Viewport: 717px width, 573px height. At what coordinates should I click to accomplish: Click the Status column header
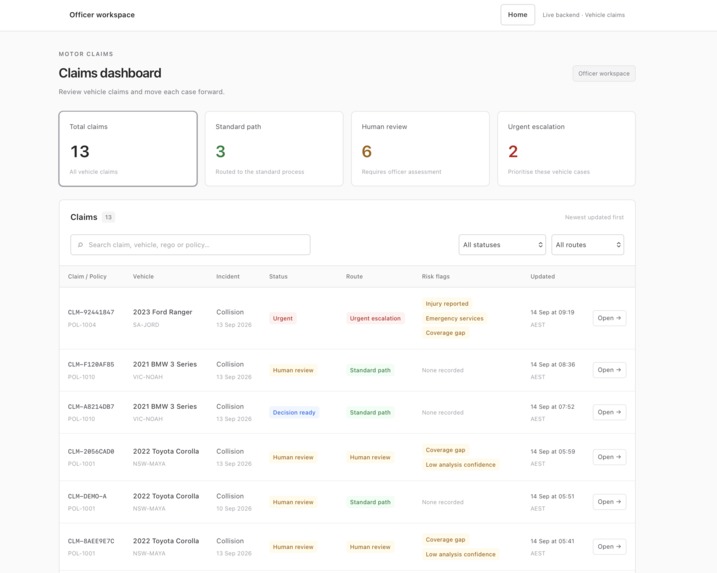[278, 276]
